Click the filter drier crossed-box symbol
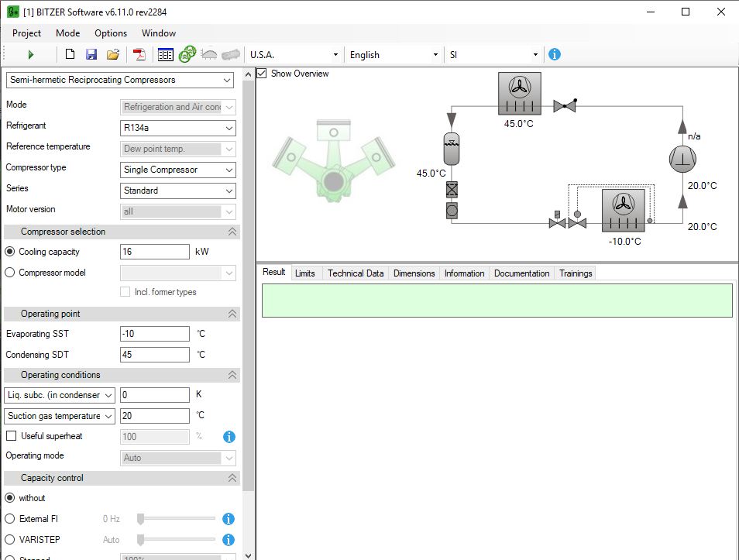 [452, 190]
